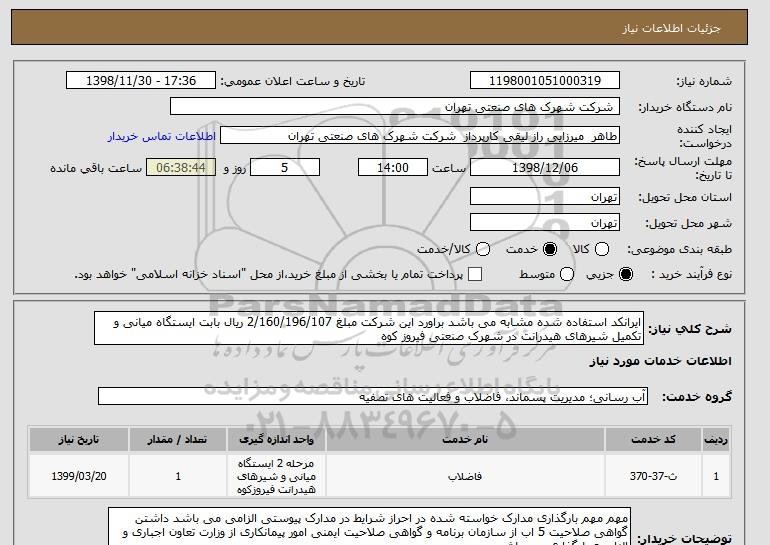Viewport: 770px width, 545px height.
Task: Click the deadline time field 14:00
Action: coord(393,167)
